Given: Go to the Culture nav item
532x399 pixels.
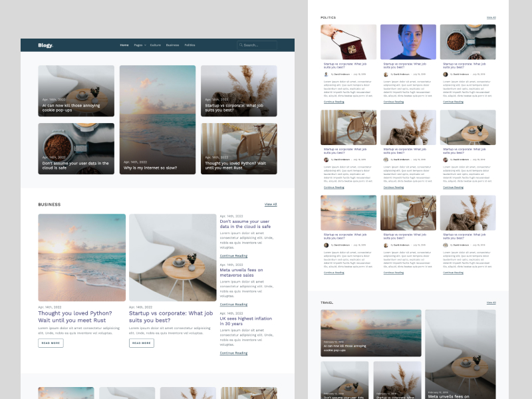Looking at the screenshot, I should click(156, 45).
